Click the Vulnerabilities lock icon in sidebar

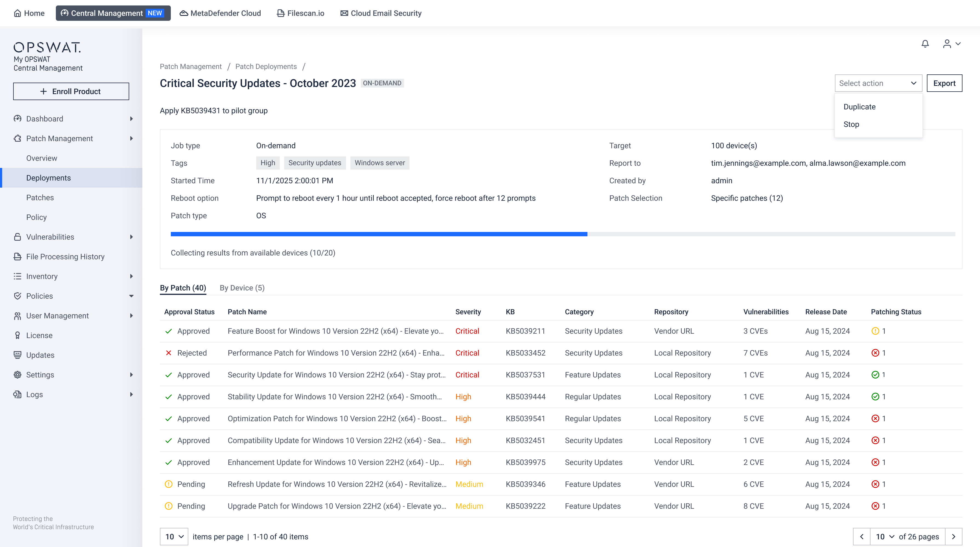[17, 237]
